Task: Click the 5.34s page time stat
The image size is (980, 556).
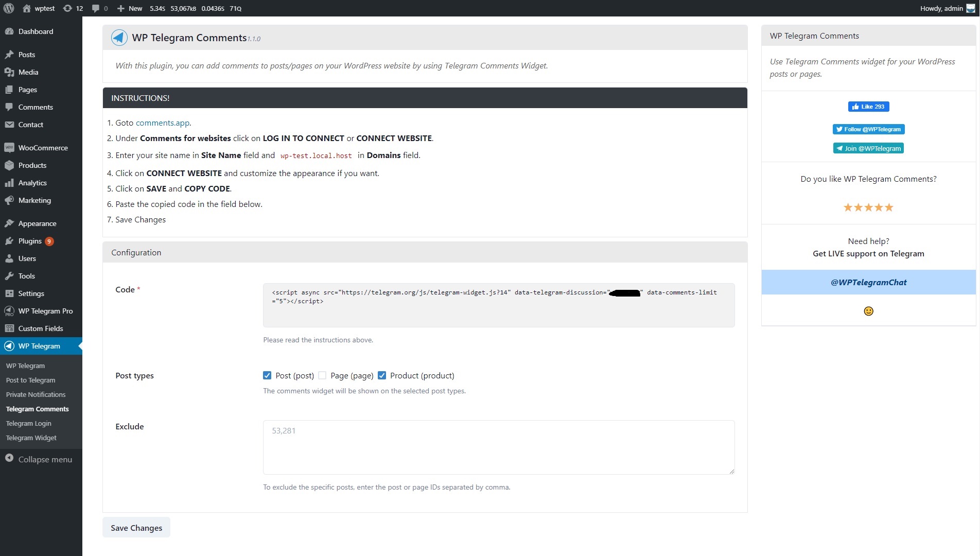Action: [157, 8]
